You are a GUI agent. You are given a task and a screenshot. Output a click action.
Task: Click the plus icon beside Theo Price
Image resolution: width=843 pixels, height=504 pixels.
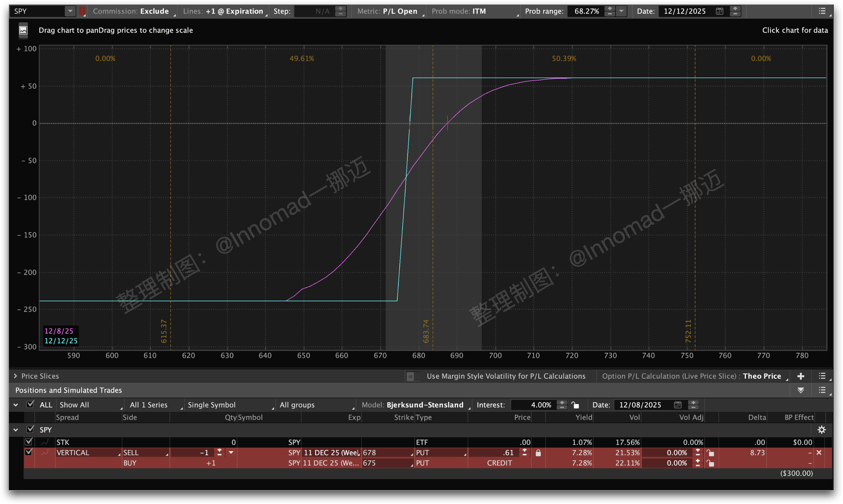[801, 376]
